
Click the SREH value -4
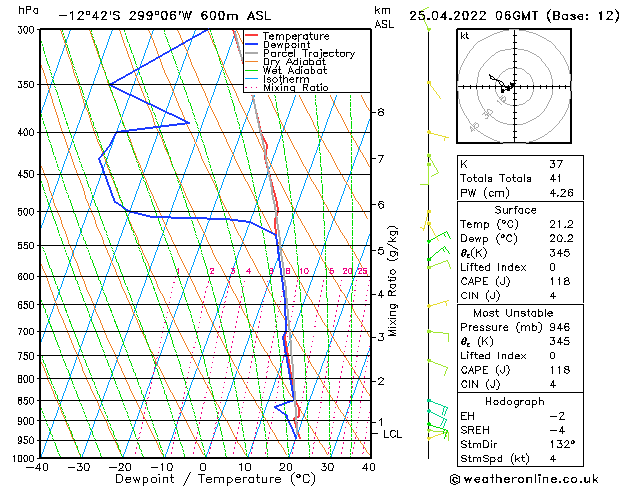click(x=557, y=430)
